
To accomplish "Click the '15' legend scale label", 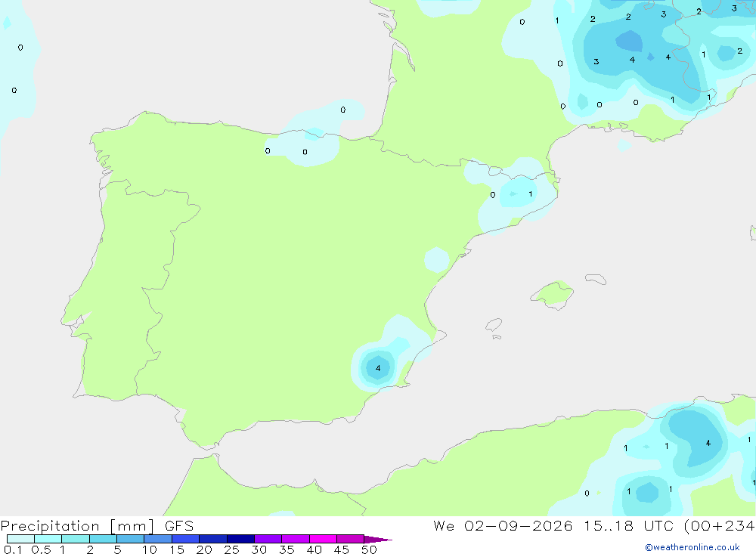I will [x=177, y=549].
